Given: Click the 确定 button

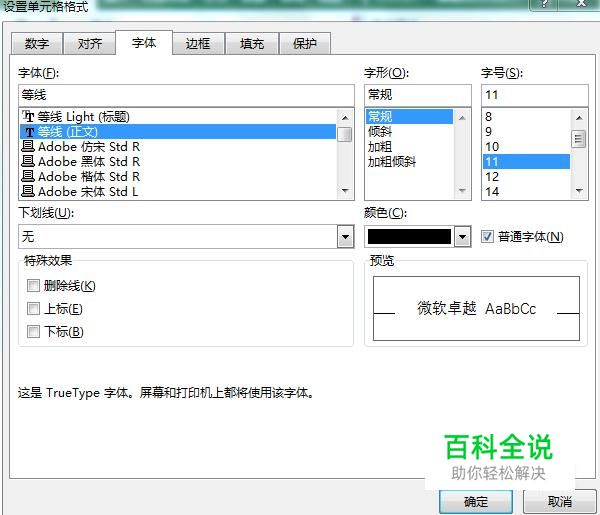Looking at the screenshot, I should [476, 502].
